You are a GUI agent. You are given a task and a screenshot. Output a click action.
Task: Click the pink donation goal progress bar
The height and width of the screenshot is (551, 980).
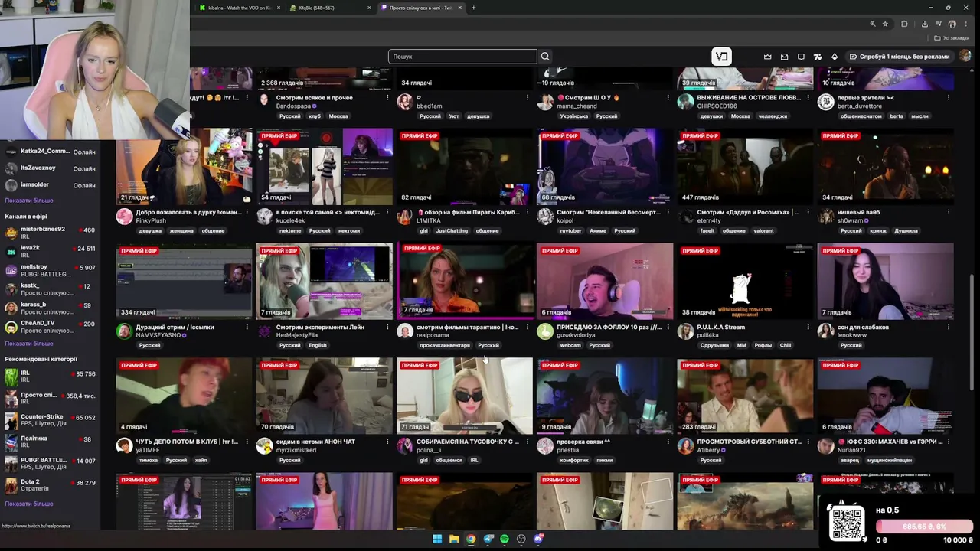(x=925, y=527)
